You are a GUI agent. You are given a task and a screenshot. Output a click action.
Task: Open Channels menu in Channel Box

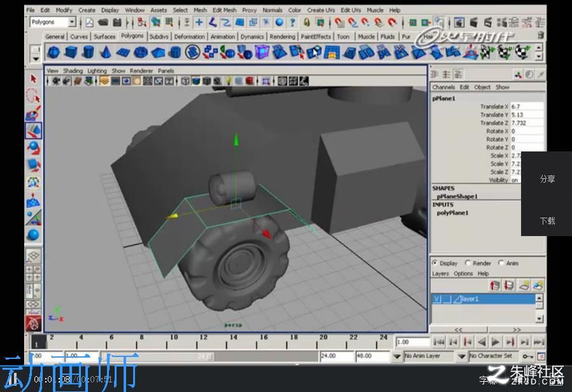pos(443,87)
